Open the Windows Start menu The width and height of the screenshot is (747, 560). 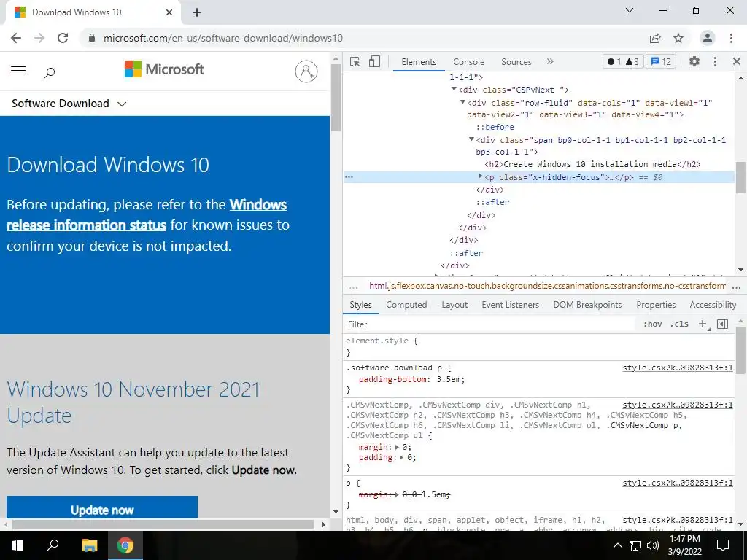click(18, 545)
